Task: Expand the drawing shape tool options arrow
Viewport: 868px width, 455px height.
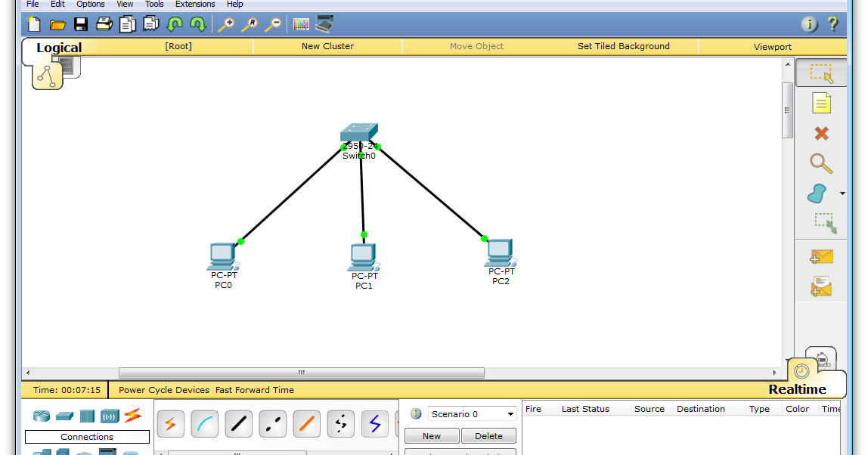Action: 842,193
